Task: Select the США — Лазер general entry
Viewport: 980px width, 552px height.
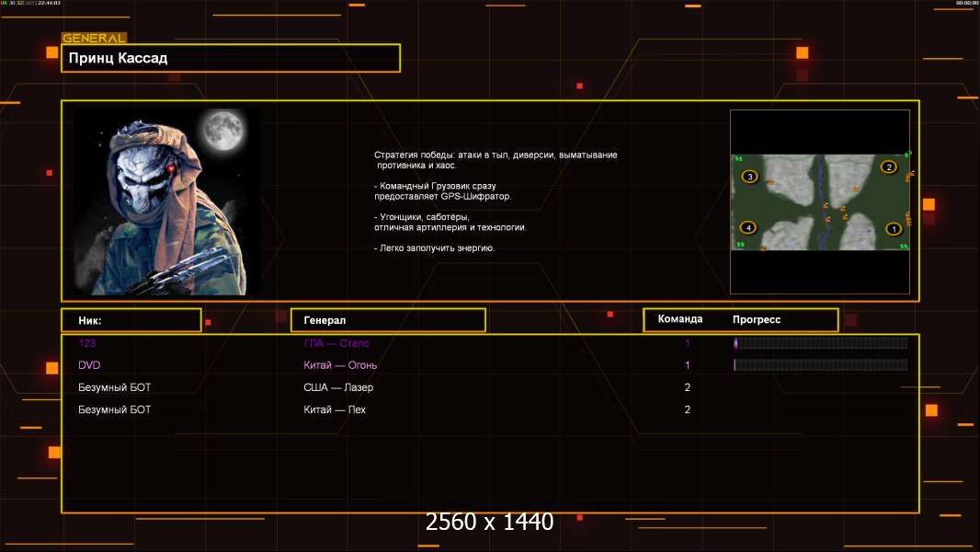Action: [338, 387]
